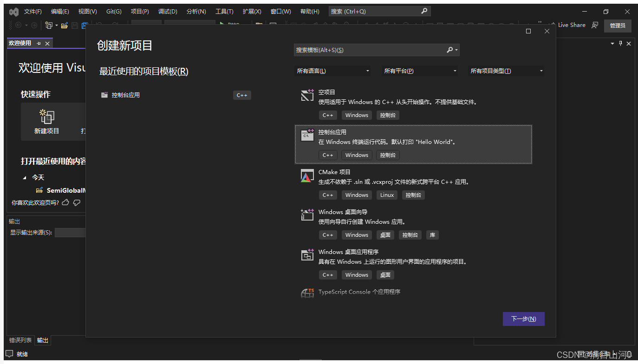Click the recent 控制台应用 template icon
Viewport: 638px width, 364px height.
[104, 95]
